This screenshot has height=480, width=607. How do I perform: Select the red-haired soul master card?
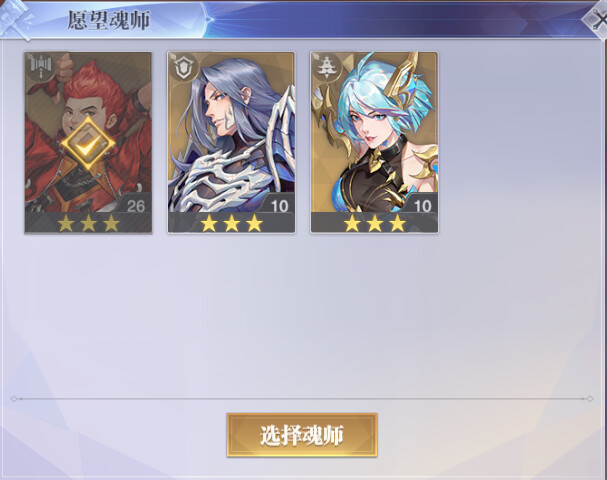[x=88, y=142]
